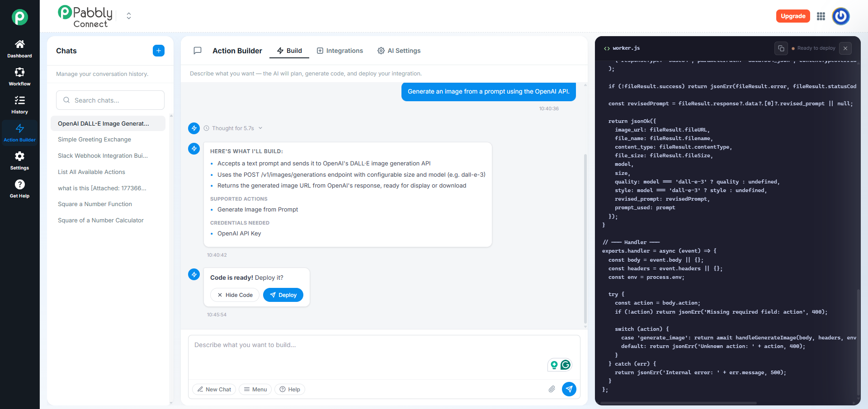Click the Upgrade button

pyautogui.click(x=793, y=16)
